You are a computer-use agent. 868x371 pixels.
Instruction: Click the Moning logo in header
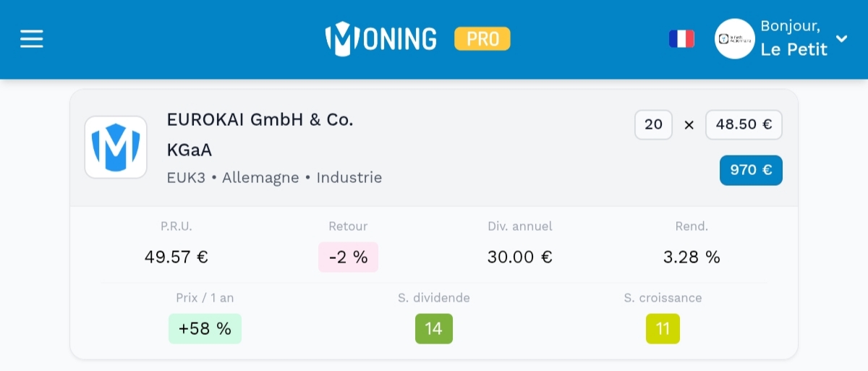(381, 39)
